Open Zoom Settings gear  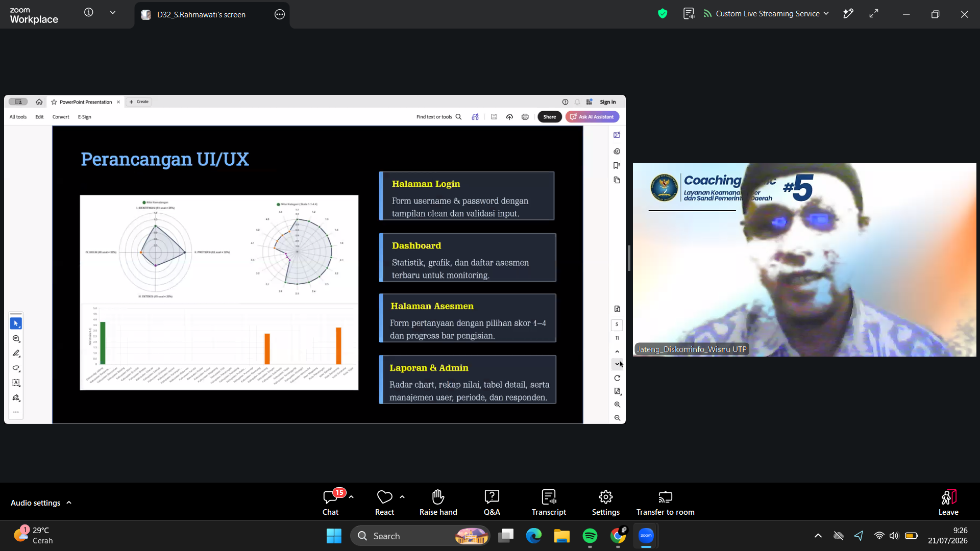[605, 503]
